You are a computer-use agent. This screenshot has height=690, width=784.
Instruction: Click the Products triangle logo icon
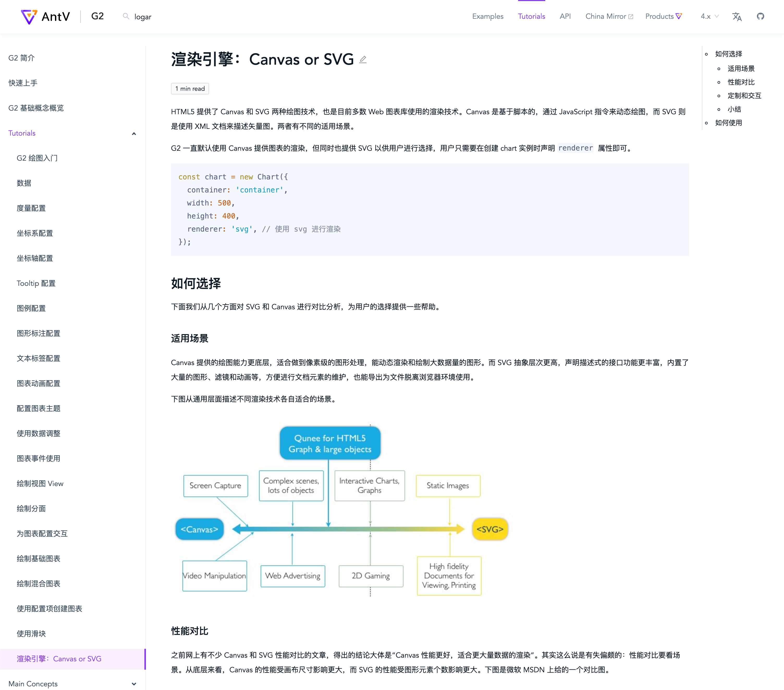pyautogui.click(x=678, y=16)
